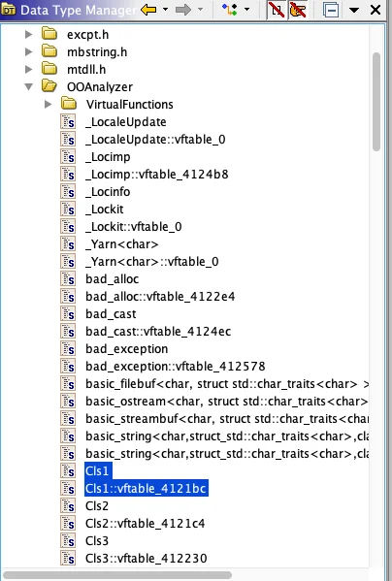Select _Locimp::vftable_4124b8 entry

pyautogui.click(x=157, y=175)
